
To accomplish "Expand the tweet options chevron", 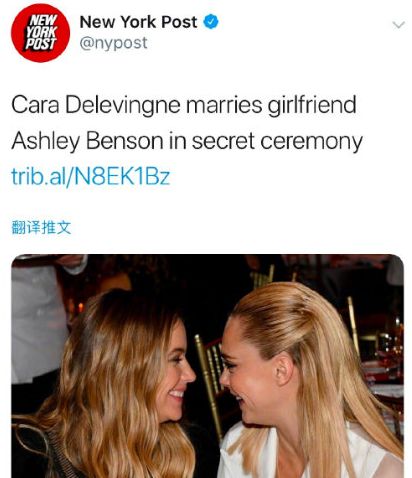I will click(x=398, y=25).
